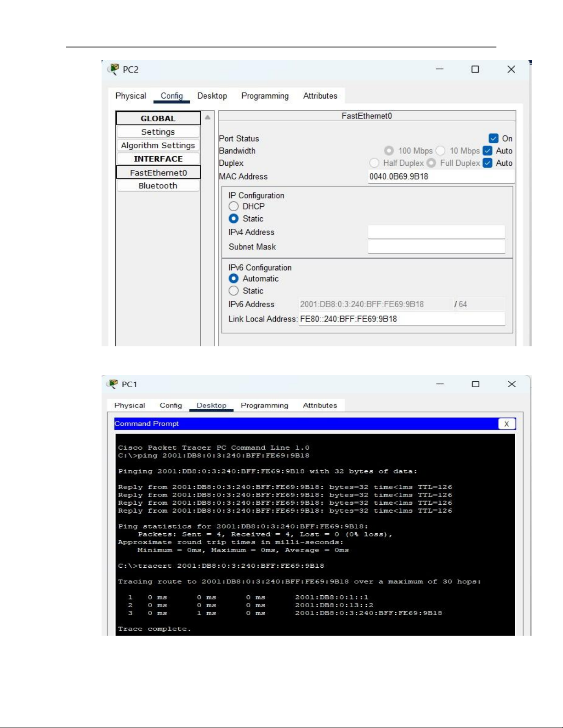Maximize the PC2 window
Screen dimensions: 563x728
pos(475,69)
